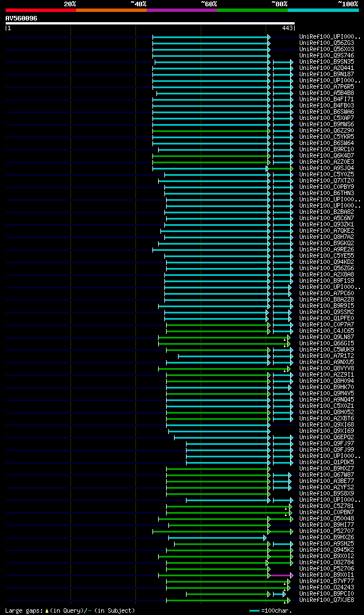Select hit UniRef100_C5YKR5
The width and height of the screenshot is (364, 615).
click(x=326, y=137)
